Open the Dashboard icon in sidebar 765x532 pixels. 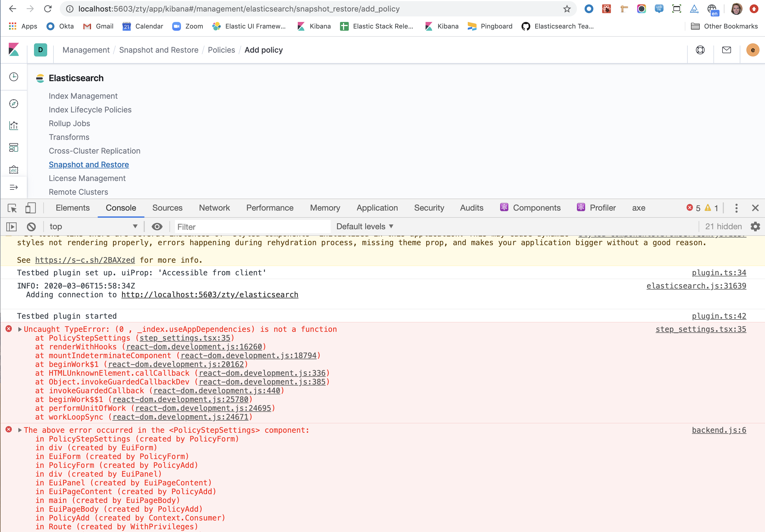(x=14, y=148)
